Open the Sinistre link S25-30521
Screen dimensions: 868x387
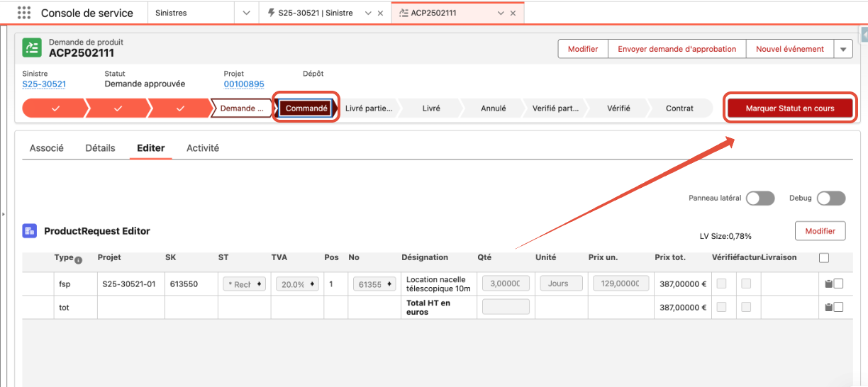(x=44, y=84)
